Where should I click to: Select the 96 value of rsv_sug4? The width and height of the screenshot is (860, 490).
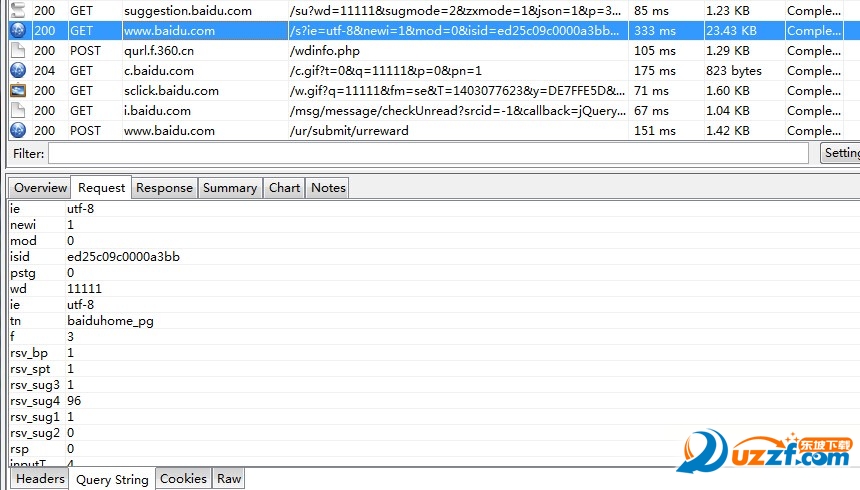click(74, 401)
